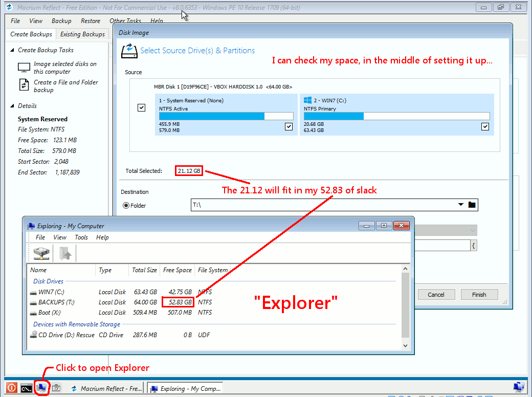Image resolution: width=532 pixels, height=397 pixels.
Task: Open the Other Tasks menu
Action: pyautogui.click(x=125, y=20)
